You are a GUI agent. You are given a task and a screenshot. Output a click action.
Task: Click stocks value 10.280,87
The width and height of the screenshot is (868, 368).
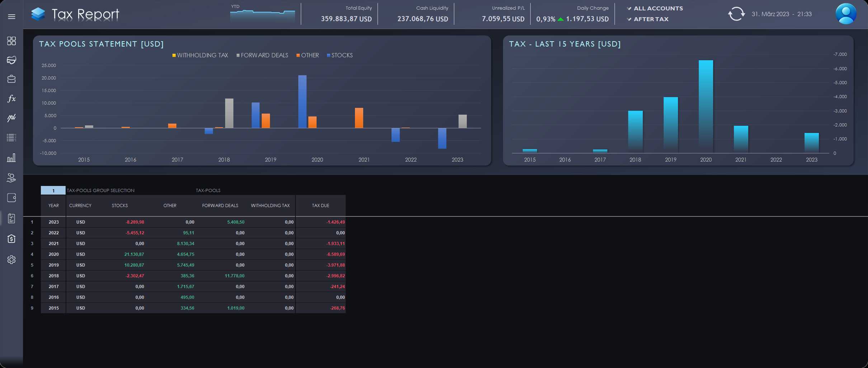tap(134, 265)
